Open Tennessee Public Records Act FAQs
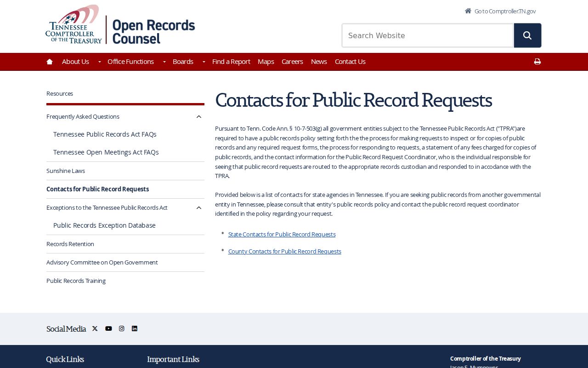The image size is (588, 368). pos(105,134)
